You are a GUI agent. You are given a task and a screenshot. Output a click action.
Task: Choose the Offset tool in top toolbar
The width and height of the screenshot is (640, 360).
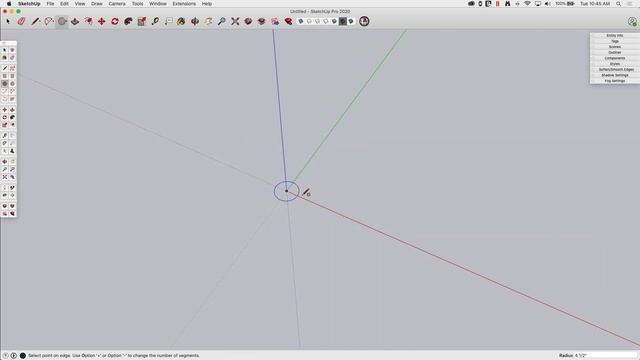[x=89, y=21]
